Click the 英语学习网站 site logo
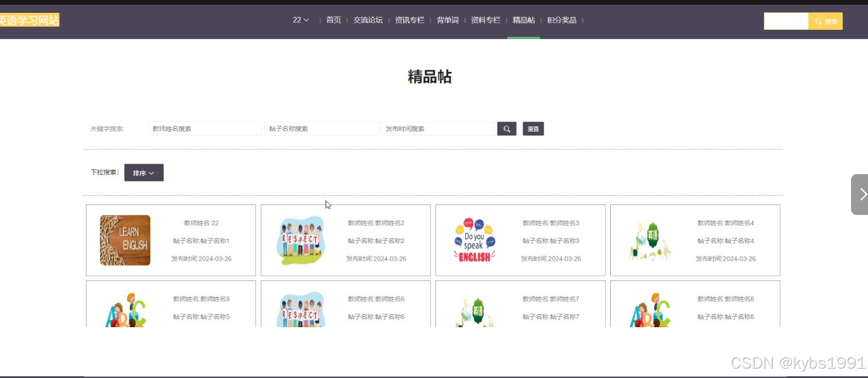 click(29, 20)
